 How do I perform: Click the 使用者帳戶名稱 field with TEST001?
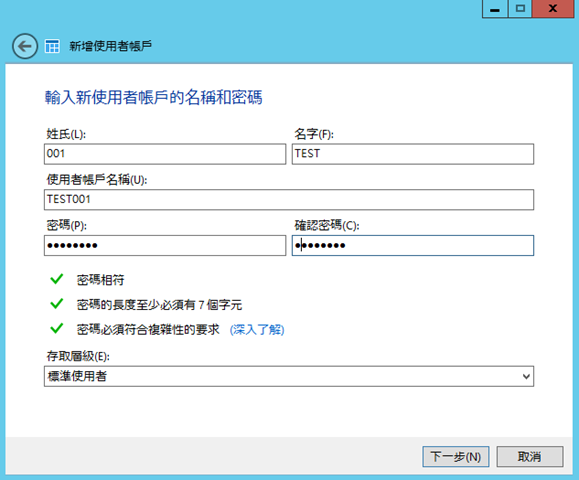point(289,200)
